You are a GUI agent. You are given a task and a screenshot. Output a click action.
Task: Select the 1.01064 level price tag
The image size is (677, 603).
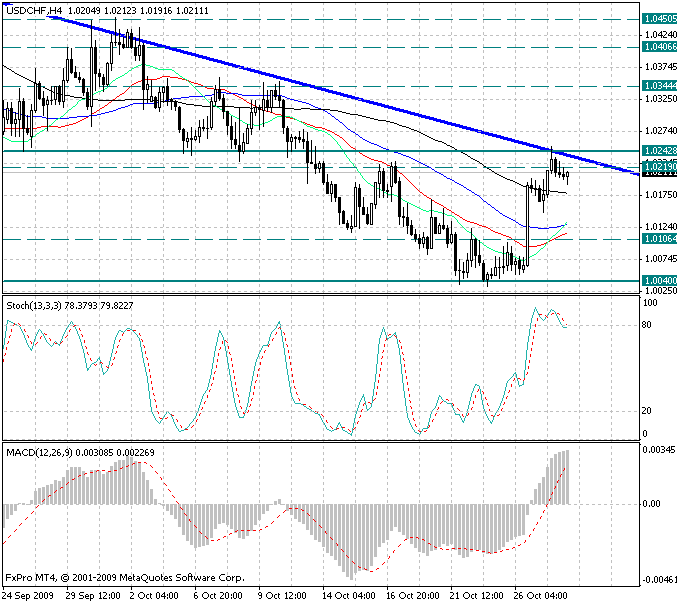pyautogui.click(x=659, y=239)
